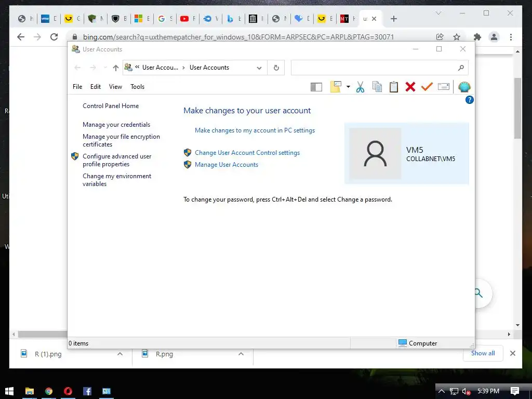Click Chrome's Back arrow
The image size is (532, 399).
click(x=21, y=37)
